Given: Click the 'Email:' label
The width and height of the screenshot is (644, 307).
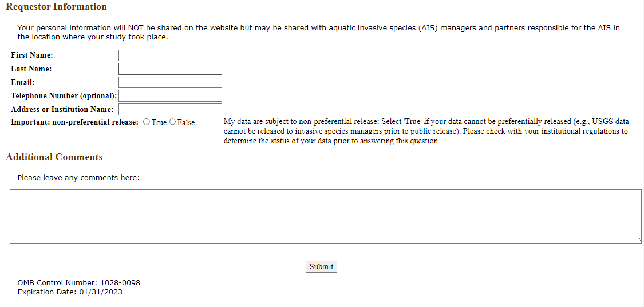Looking at the screenshot, I should point(23,83).
